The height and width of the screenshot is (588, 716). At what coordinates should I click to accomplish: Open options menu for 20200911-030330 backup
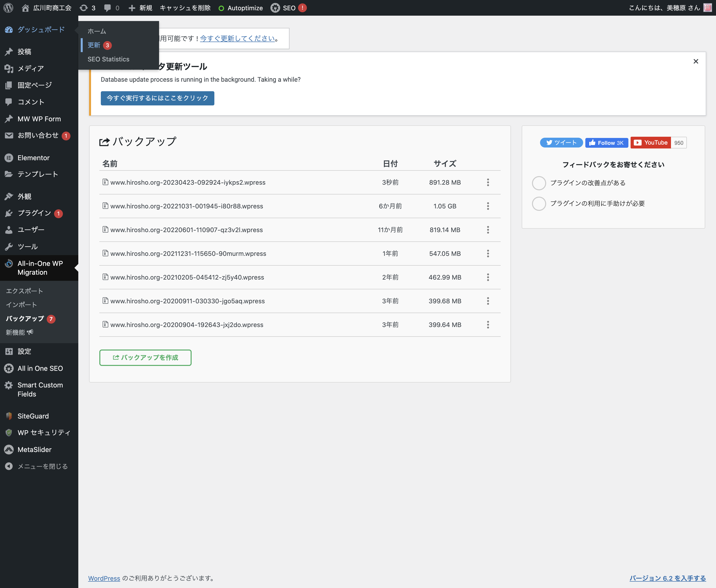[x=488, y=301]
